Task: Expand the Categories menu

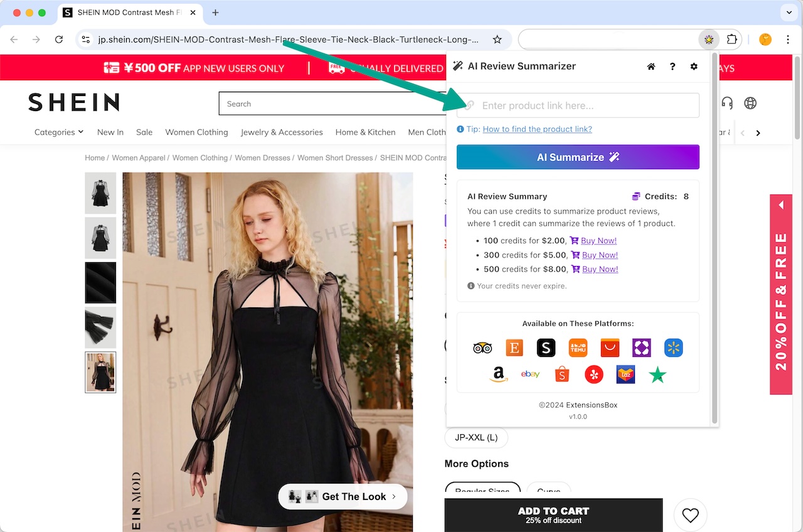Action: coord(58,132)
